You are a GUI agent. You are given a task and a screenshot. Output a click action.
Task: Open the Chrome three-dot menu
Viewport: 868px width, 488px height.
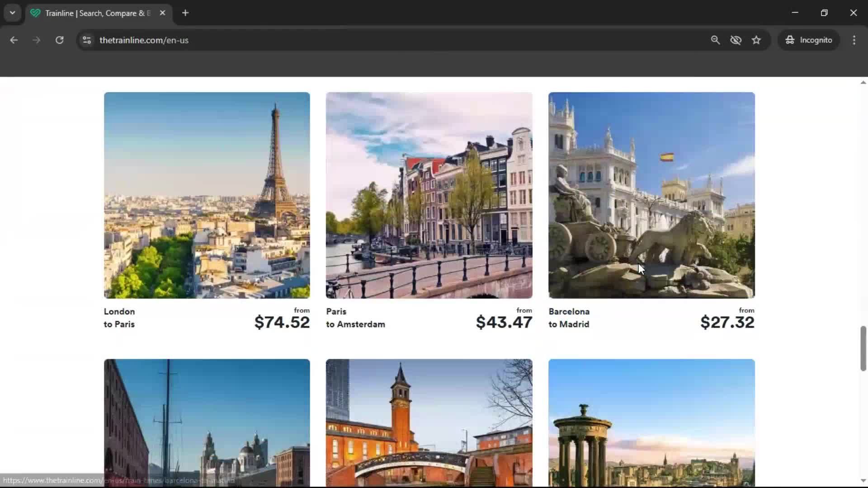[x=854, y=40]
